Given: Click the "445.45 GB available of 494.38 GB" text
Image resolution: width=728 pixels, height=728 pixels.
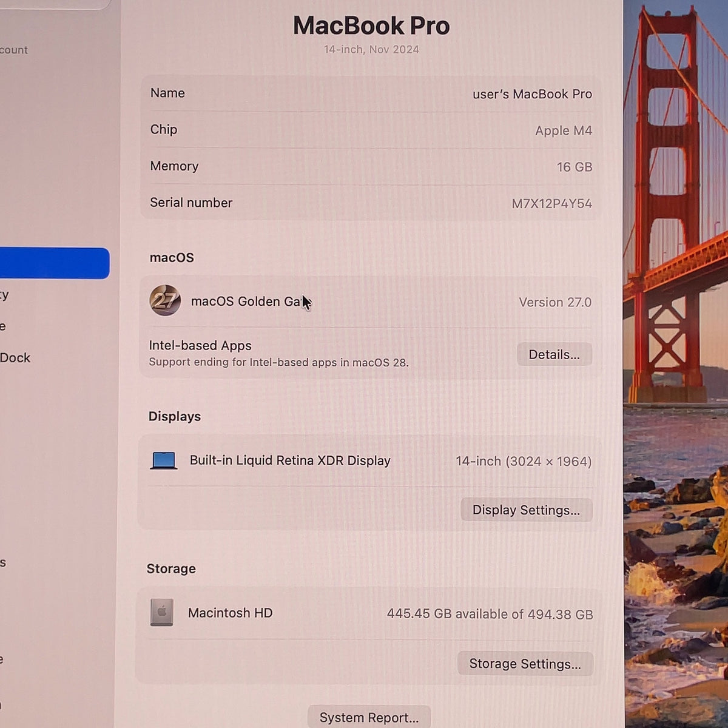Looking at the screenshot, I should [490, 615].
